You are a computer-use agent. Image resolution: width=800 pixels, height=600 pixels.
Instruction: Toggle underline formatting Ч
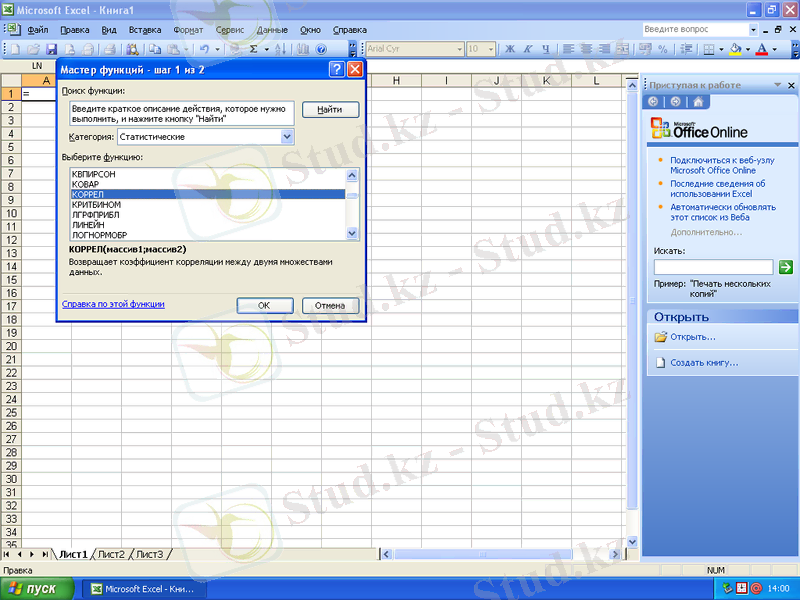546,49
